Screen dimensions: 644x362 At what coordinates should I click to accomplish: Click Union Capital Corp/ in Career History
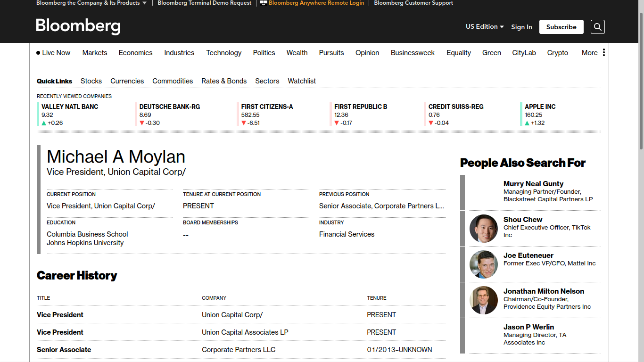pos(232,315)
